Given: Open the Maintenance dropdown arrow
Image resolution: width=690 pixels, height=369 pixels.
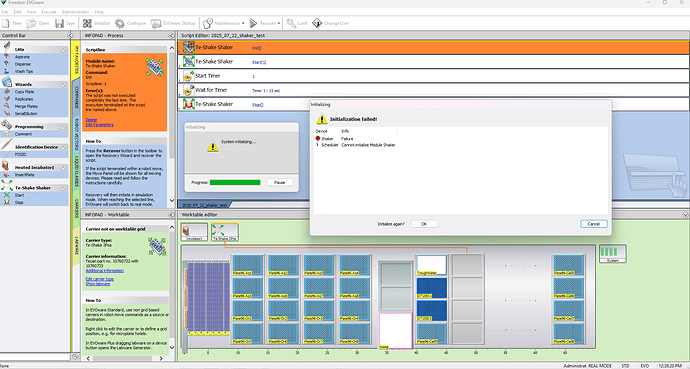Looking at the screenshot, I should 243,23.
